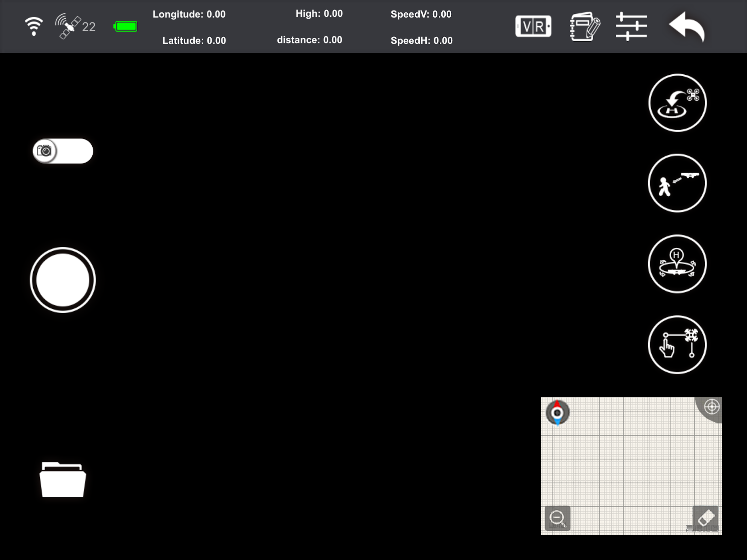
Task: Open the flight log notebook icon
Action: (x=585, y=26)
